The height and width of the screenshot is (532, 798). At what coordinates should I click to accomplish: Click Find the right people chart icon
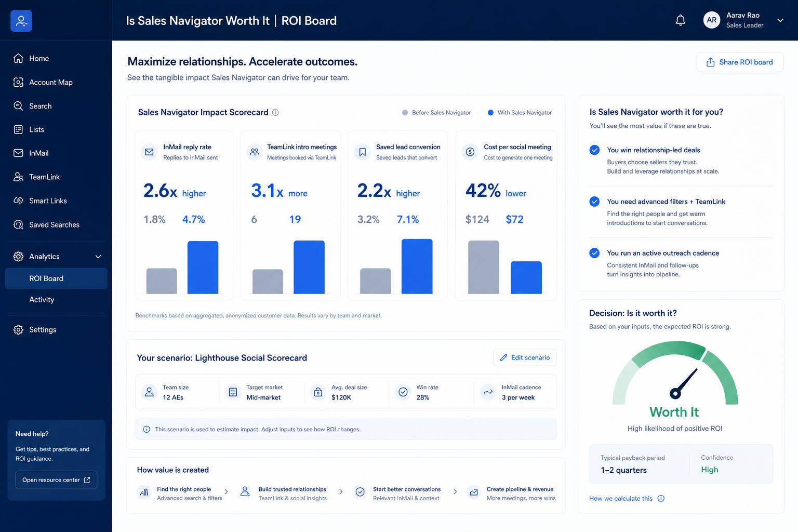coord(144,492)
